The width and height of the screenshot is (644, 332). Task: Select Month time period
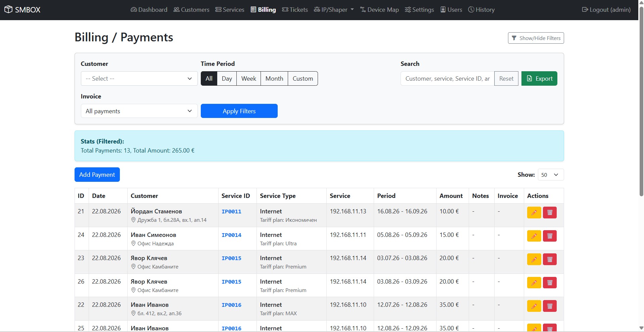tap(274, 79)
